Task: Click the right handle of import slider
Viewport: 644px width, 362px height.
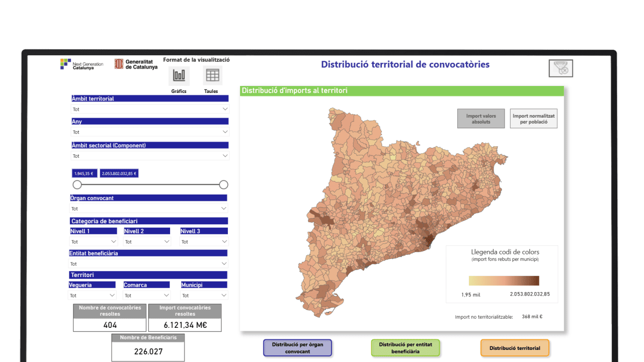Action: click(x=224, y=185)
